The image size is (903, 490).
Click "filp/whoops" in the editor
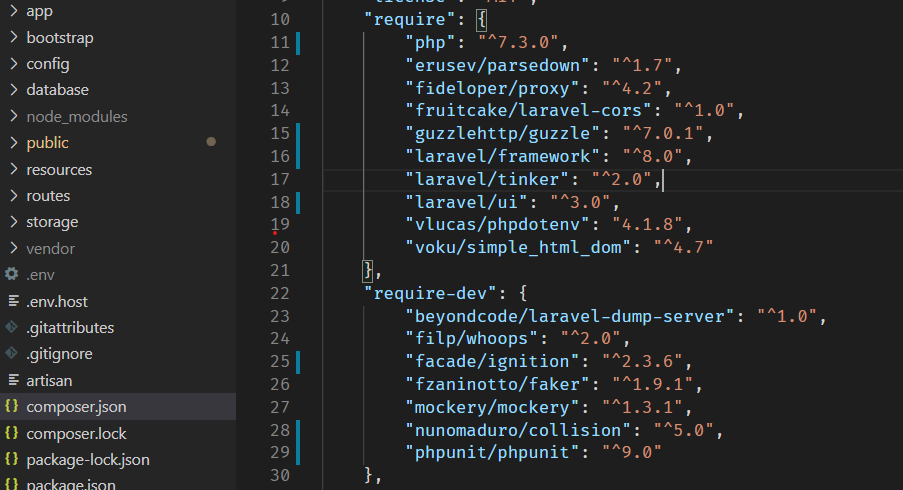click(472, 339)
